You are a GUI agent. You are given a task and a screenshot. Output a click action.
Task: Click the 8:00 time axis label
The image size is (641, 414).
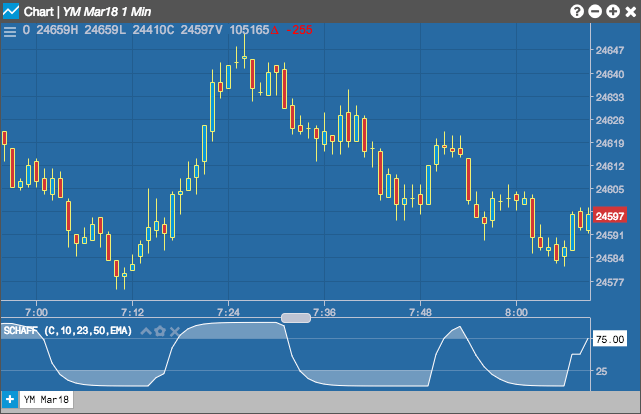516,313
